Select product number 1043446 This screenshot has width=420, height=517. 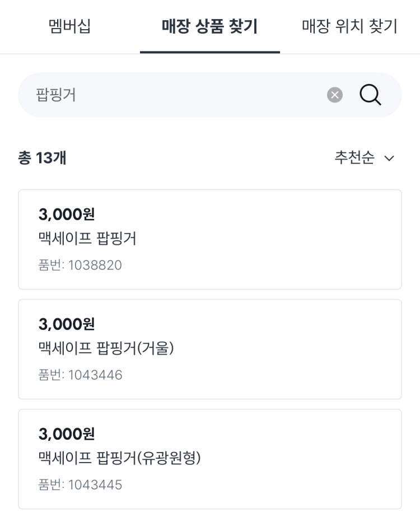pyautogui.click(x=80, y=375)
